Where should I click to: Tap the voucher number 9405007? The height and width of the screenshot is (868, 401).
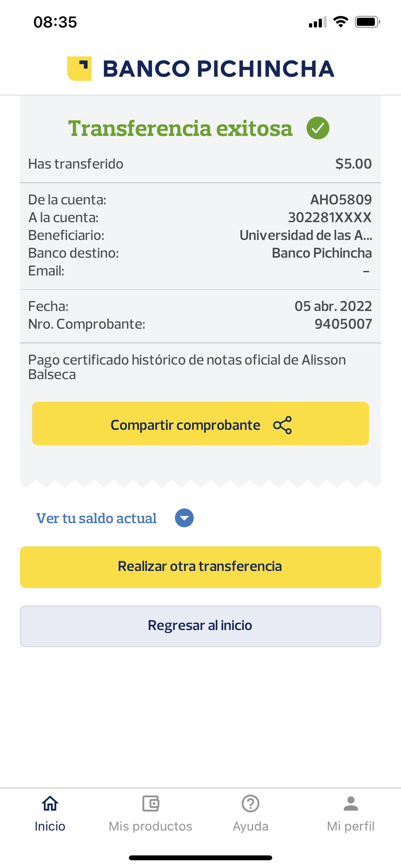click(x=343, y=324)
